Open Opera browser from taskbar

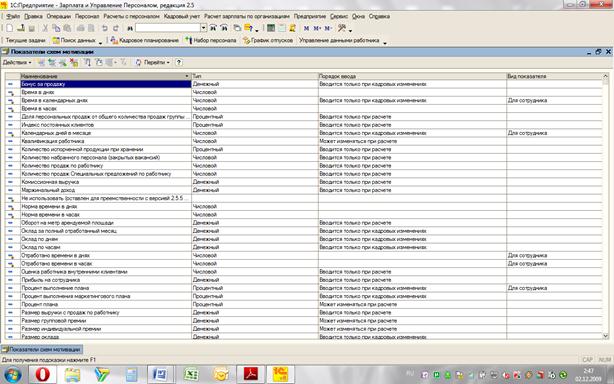coord(42,374)
